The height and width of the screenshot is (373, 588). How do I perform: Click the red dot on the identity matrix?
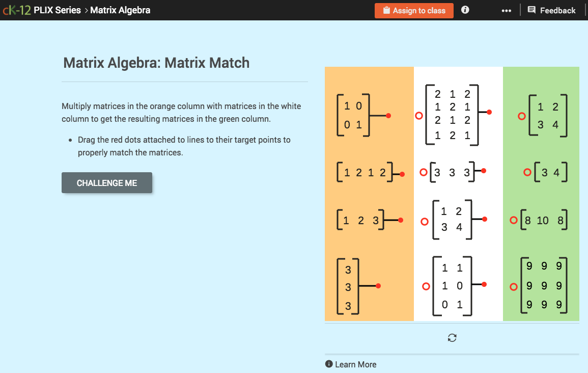[388, 115]
